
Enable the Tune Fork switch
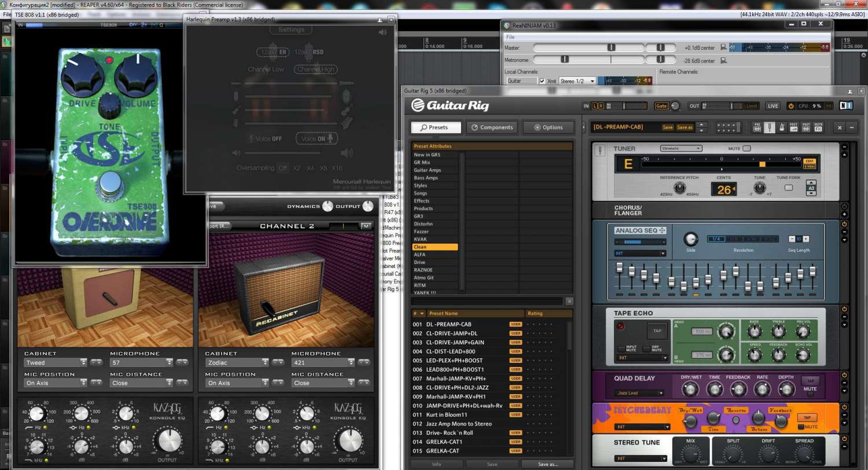pos(789,188)
